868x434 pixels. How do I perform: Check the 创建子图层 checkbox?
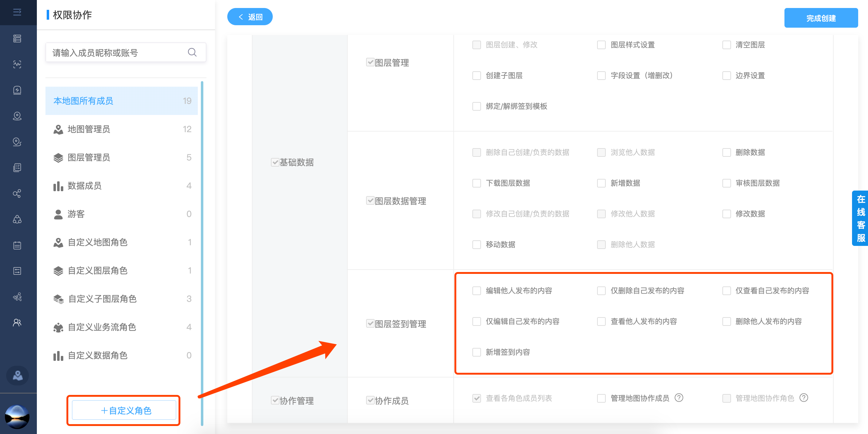point(476,76)
